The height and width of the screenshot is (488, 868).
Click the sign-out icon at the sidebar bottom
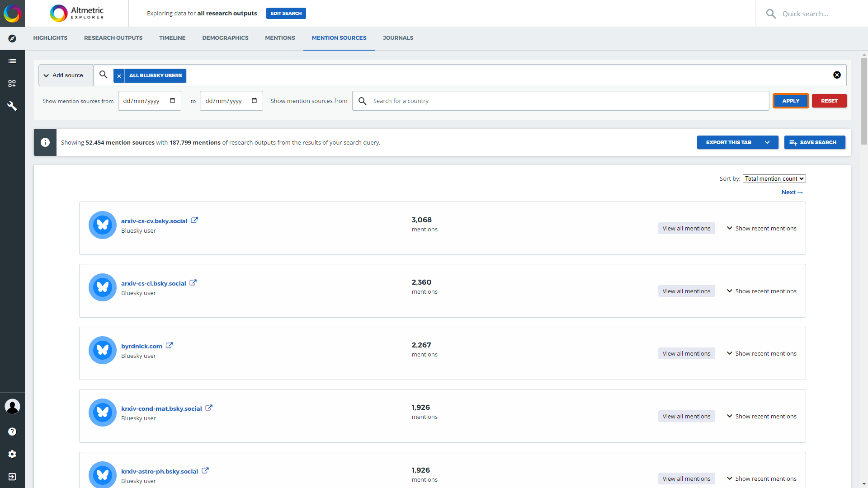coord(12,477)
